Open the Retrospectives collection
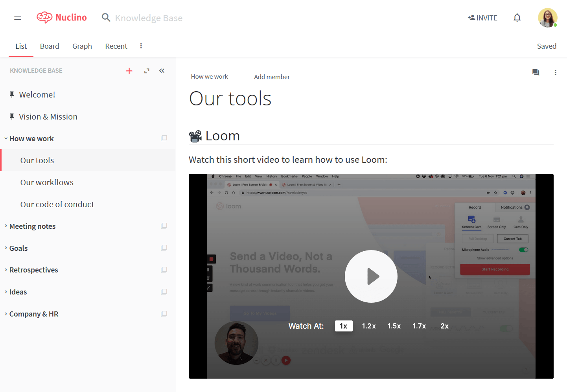 pyautogui.click(x=34, y=270)
